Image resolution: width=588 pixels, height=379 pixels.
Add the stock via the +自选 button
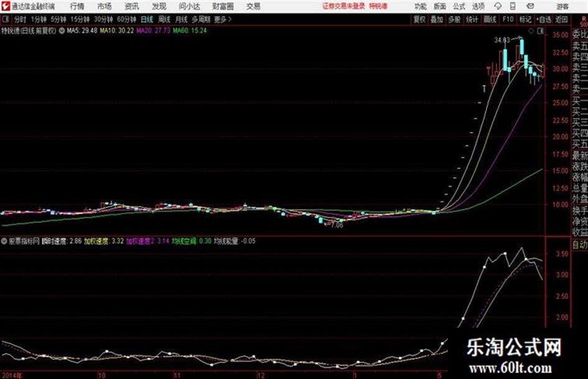tap(544, 19)
